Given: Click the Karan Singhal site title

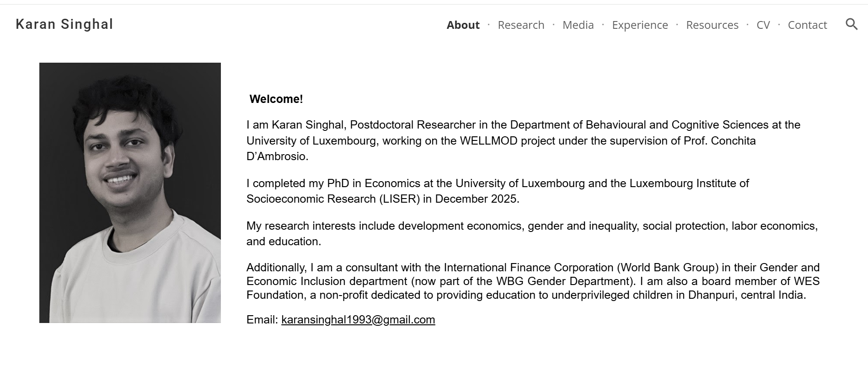Looking at the screenshot, I should coord(64,24).
